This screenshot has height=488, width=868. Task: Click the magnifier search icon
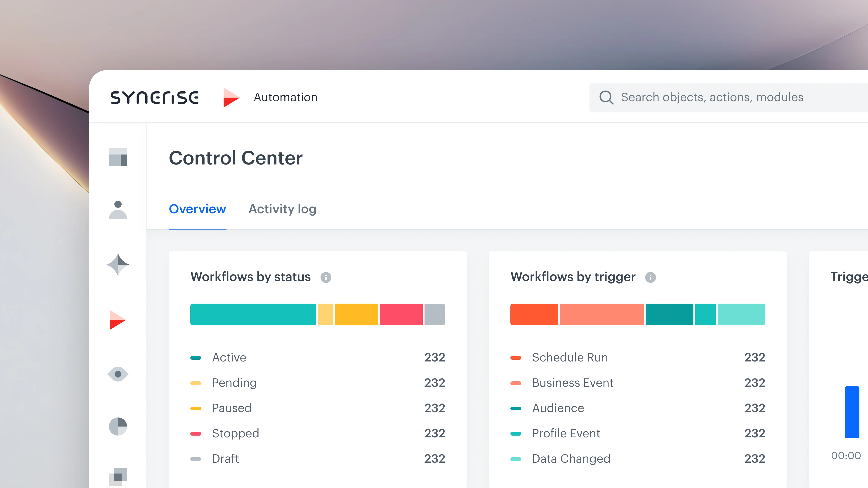[x=606, y=97]
